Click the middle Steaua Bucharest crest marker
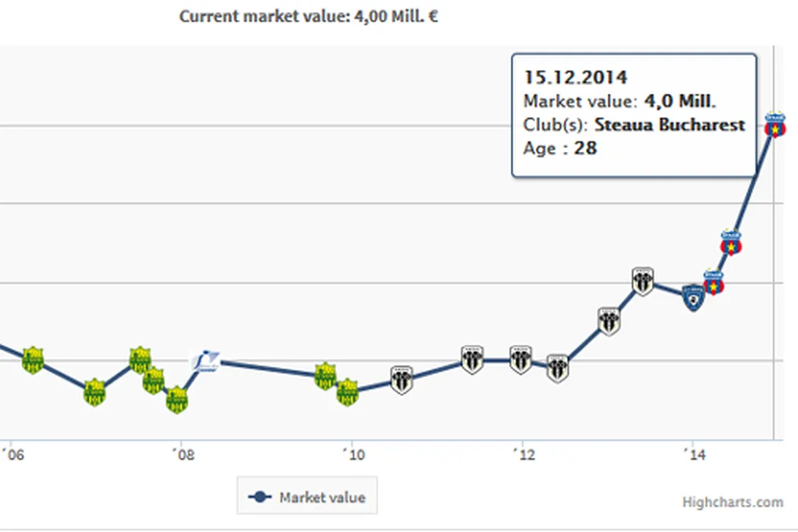This screenshot has height=532, width=798. tap(731, 243)
